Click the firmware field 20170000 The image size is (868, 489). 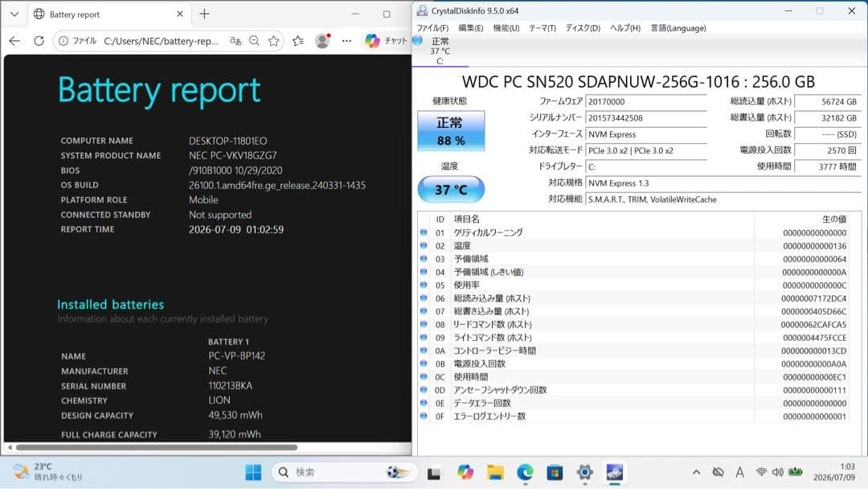[x=646, y=101]
